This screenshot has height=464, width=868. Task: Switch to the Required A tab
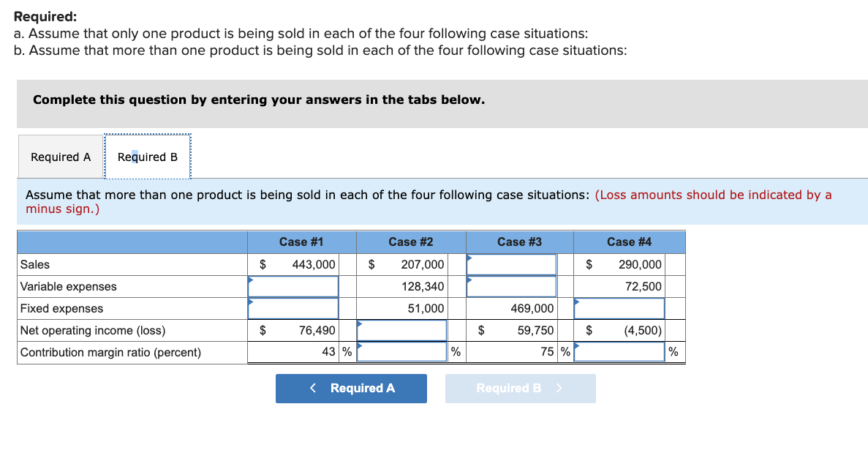tap(59, 156)
